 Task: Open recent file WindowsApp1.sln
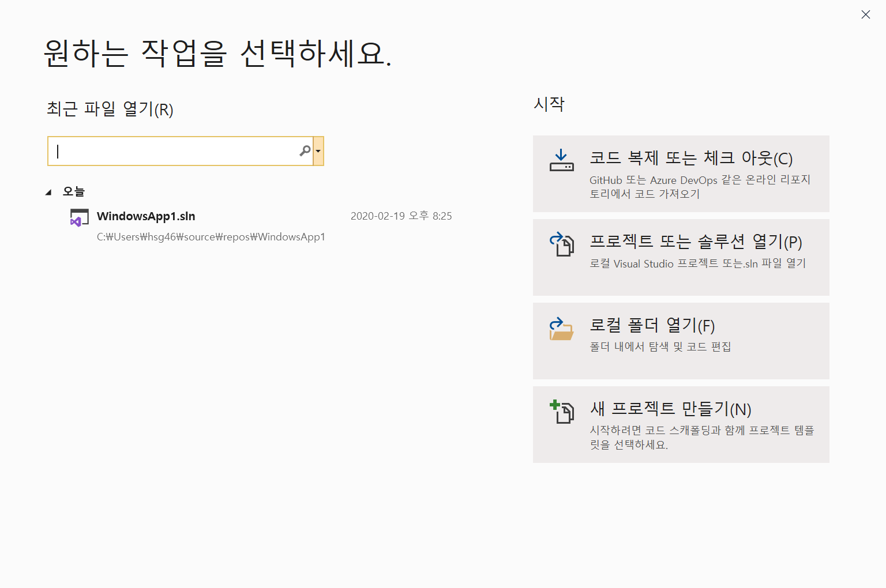point(146,216)
